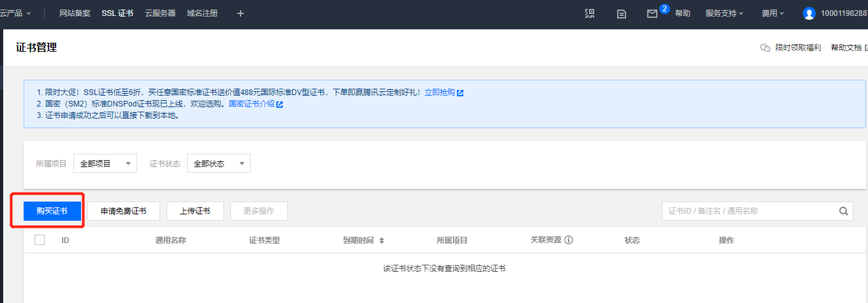Click the 所属项目 column header
Viewport: 868px width, 303px height.
pos(453,240)
